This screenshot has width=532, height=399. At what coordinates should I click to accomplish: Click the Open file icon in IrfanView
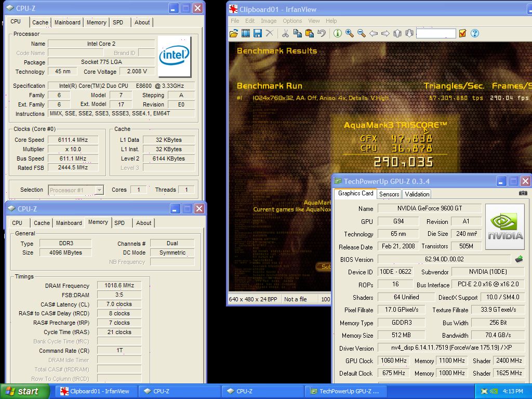pos(233,33)
